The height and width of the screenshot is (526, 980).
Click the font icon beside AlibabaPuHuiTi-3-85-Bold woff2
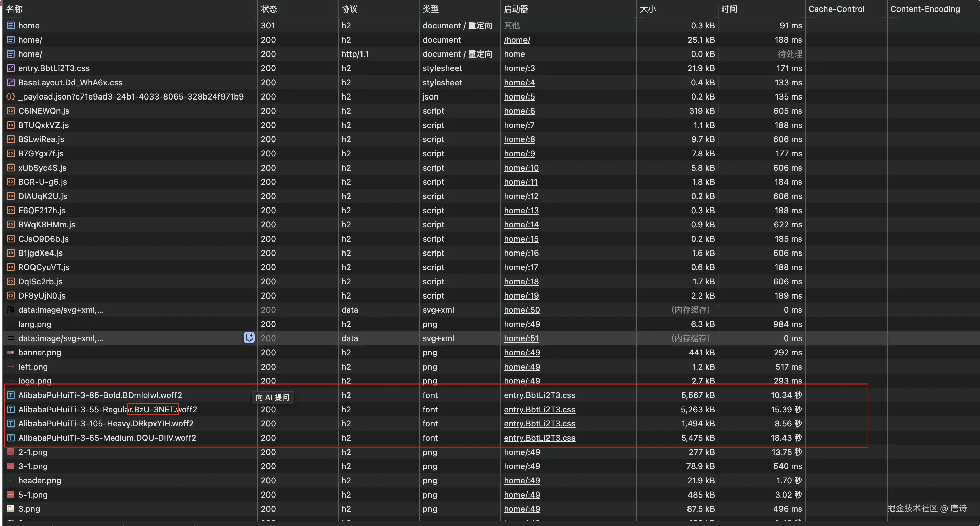click(x=11, y=395)
